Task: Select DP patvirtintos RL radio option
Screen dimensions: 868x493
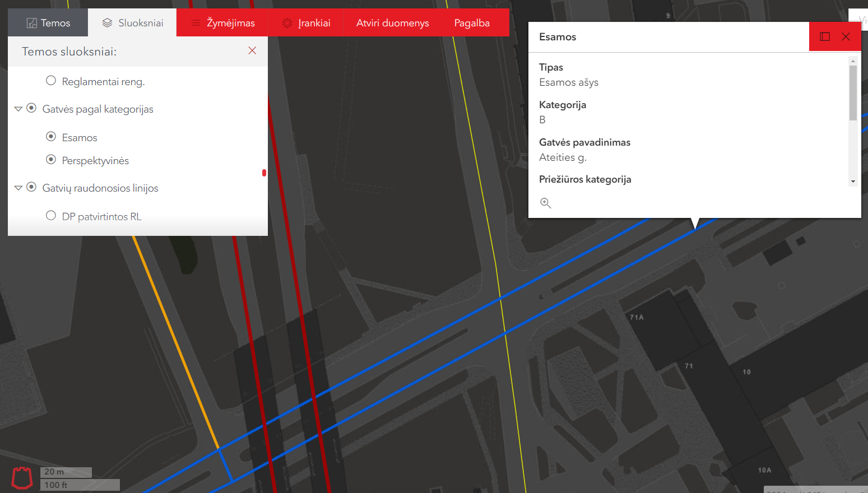Action: coord(51,216)
